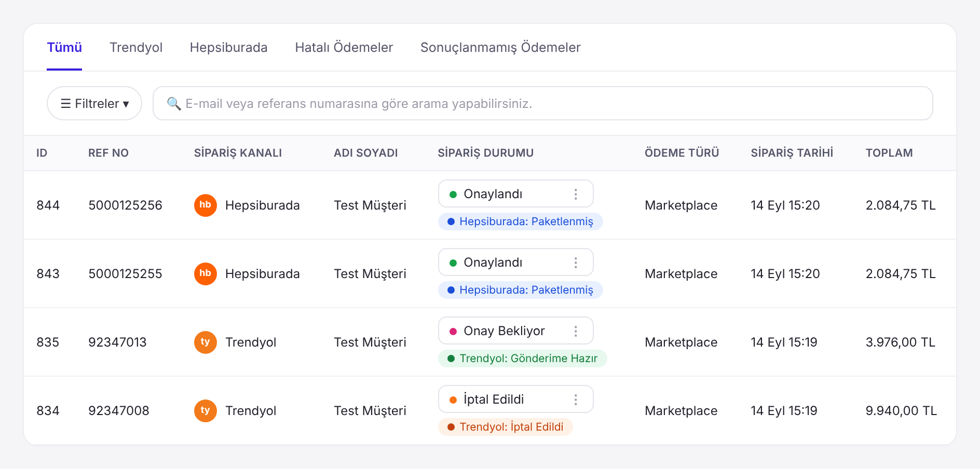Click reference number 5000125255
This screenshot has width=980, height=469.
(x=125, y=273)
